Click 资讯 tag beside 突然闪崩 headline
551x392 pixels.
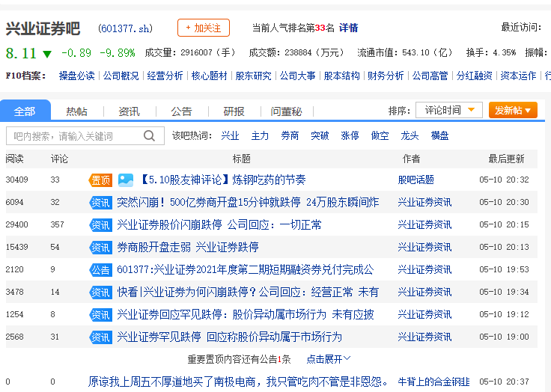point(100,203)
